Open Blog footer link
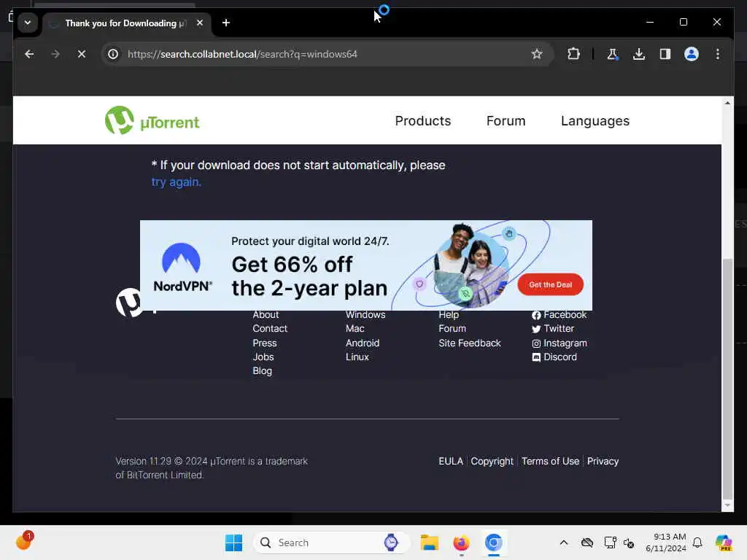 click(x=262, y=370)
